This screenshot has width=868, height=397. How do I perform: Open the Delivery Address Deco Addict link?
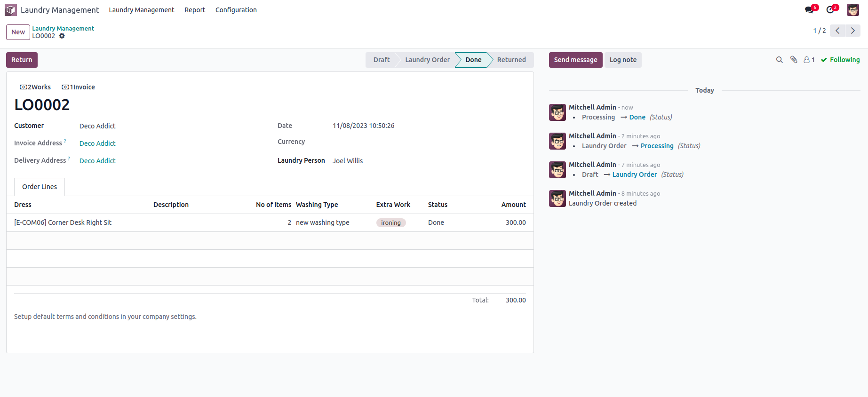point(97,161)
